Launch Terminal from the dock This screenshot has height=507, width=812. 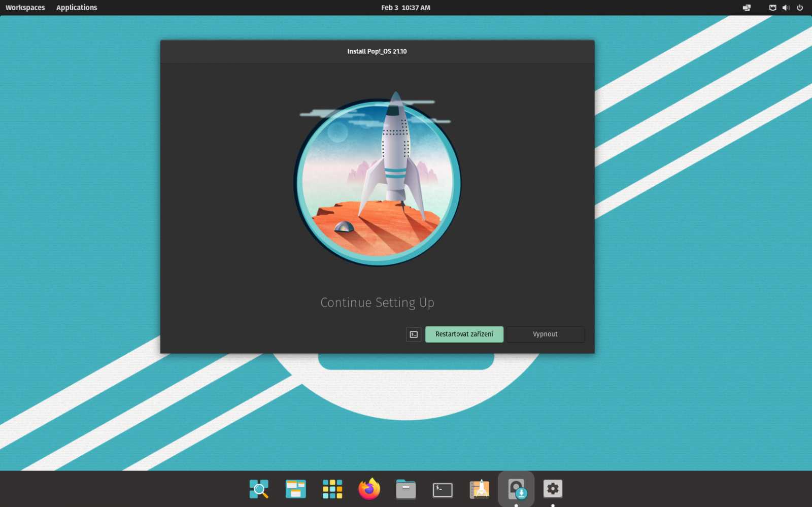pyautogui.click(x=443, y=490)
